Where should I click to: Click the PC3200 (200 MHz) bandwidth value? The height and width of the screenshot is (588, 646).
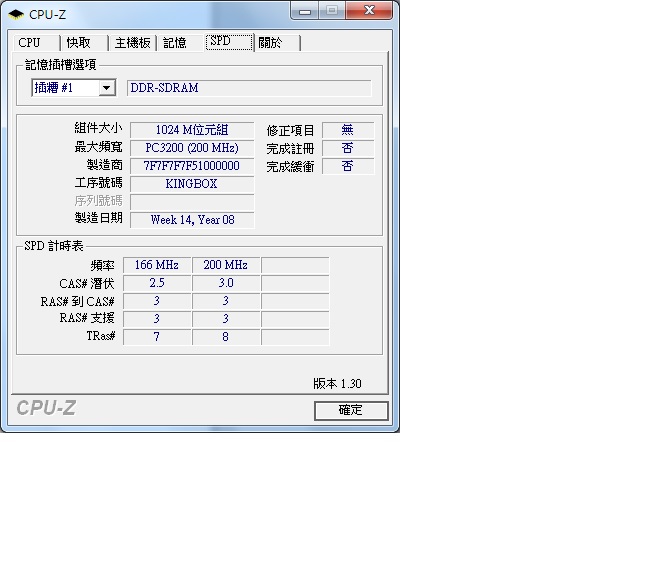click(192, 148)
